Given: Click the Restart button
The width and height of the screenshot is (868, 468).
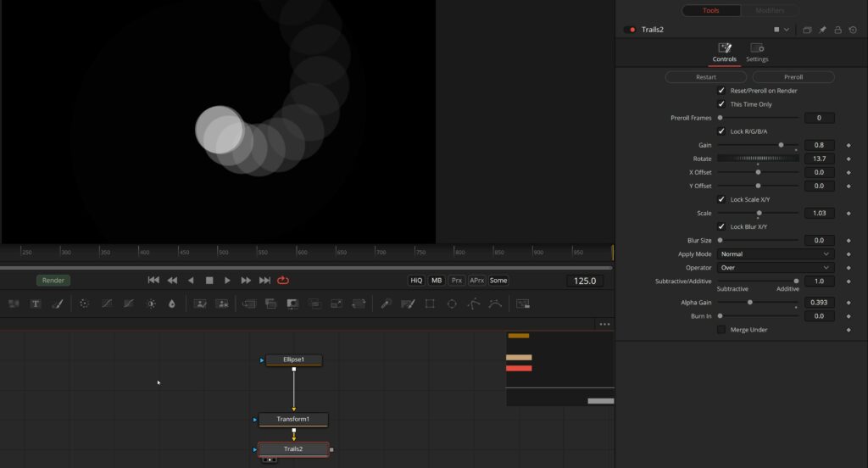Looking at the screenshot, I should click(706, 77).
